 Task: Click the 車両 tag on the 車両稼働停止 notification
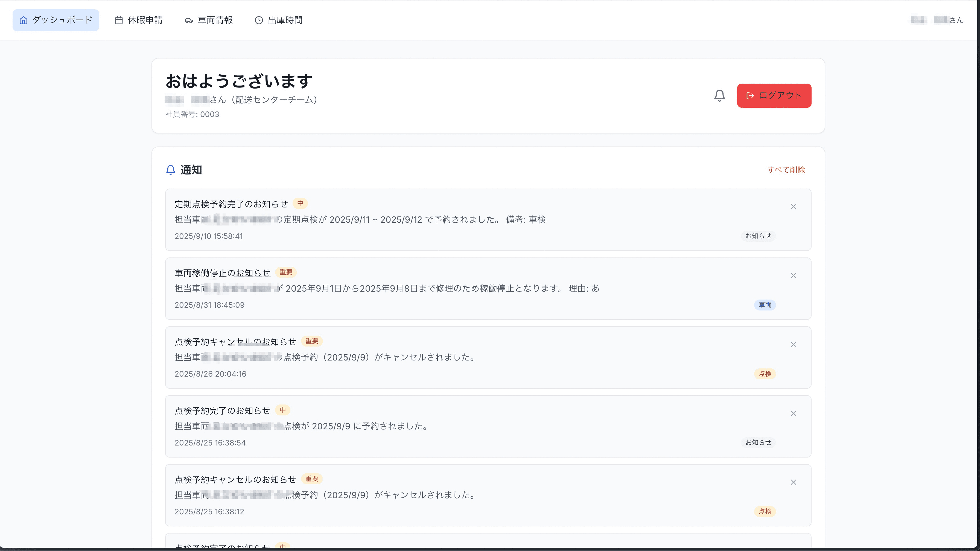pos(765,305)
